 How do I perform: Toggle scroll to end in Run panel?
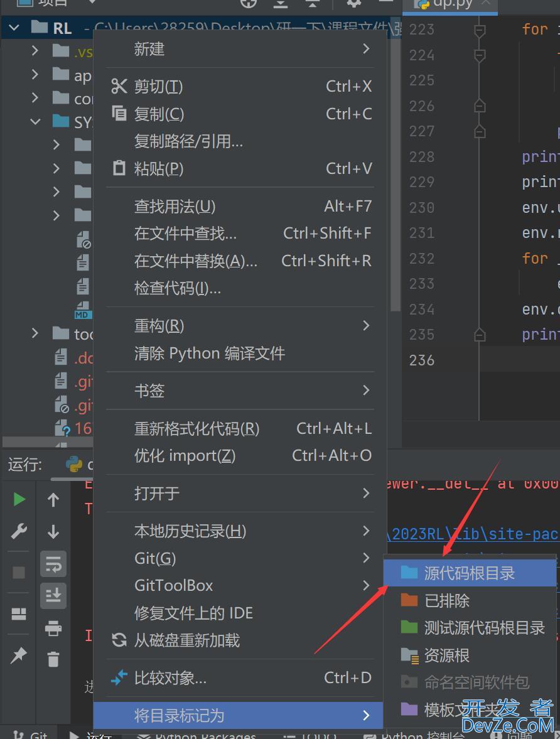click(53, 596)
